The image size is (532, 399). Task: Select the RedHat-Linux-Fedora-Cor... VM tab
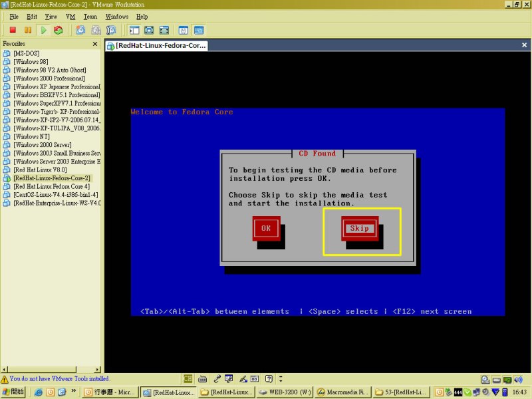click(x=156, y=45)
